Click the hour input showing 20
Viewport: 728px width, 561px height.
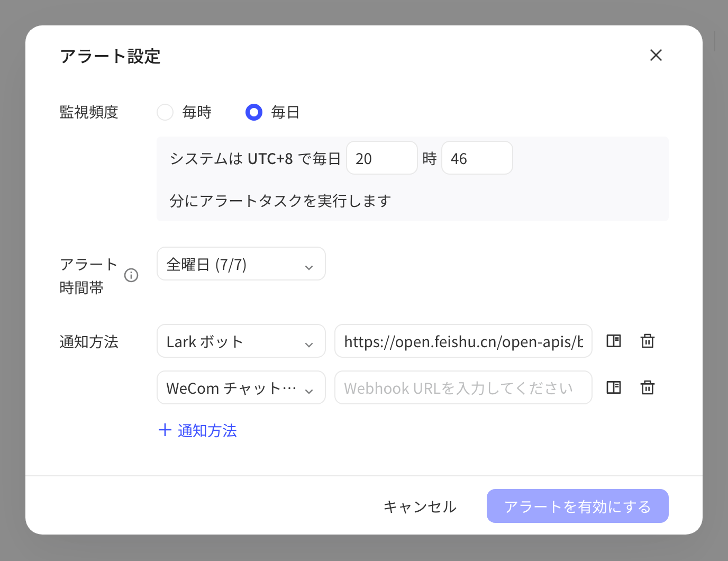point(382,158)
